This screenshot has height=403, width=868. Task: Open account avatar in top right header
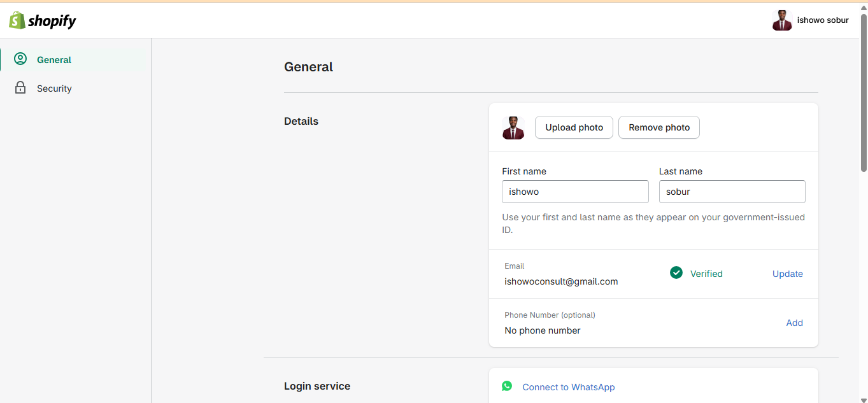(x=782, y=20)
